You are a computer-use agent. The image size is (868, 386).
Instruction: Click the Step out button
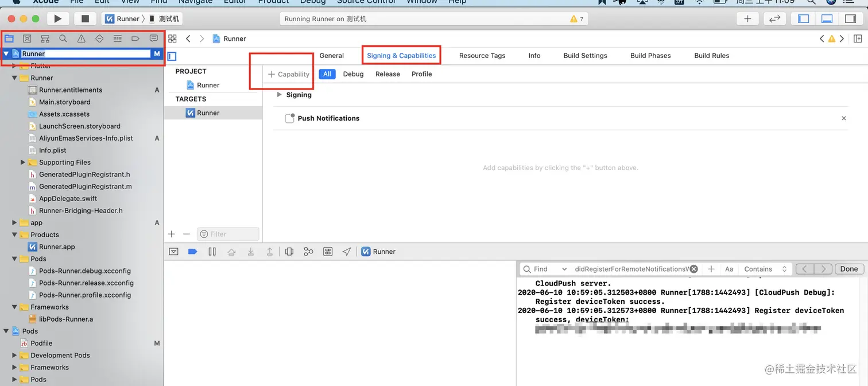pos(270,252)
